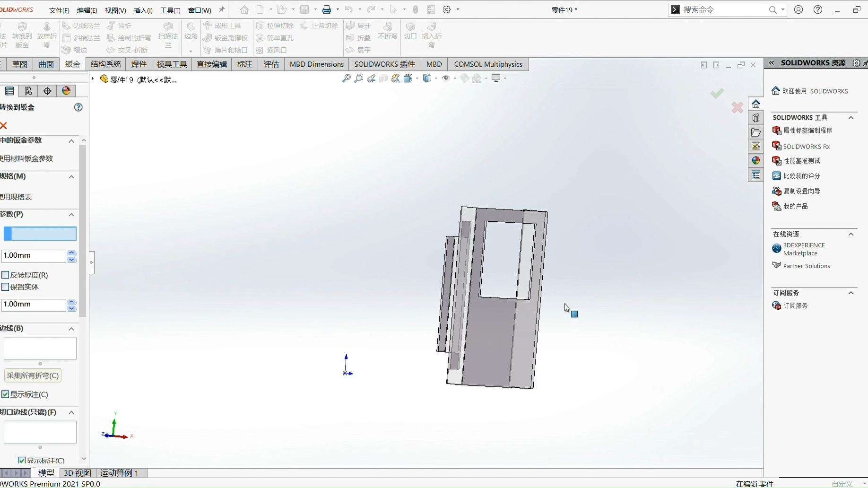Image resolution: width=868 pixels, height=488 pixels.
Task: Switch to the COMSOL Multiphysics ribbon tab
Action: tap(488, 64)
